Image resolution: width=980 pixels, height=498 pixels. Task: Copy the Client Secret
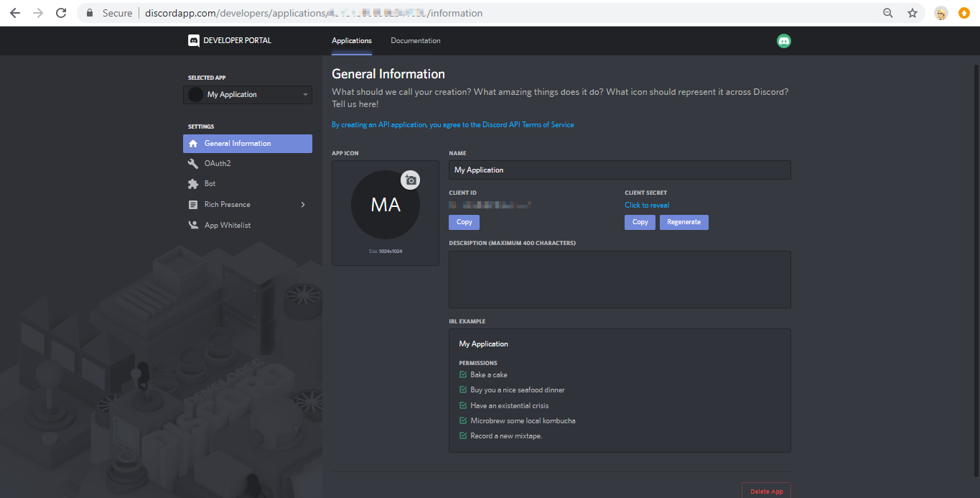point(640,222)
